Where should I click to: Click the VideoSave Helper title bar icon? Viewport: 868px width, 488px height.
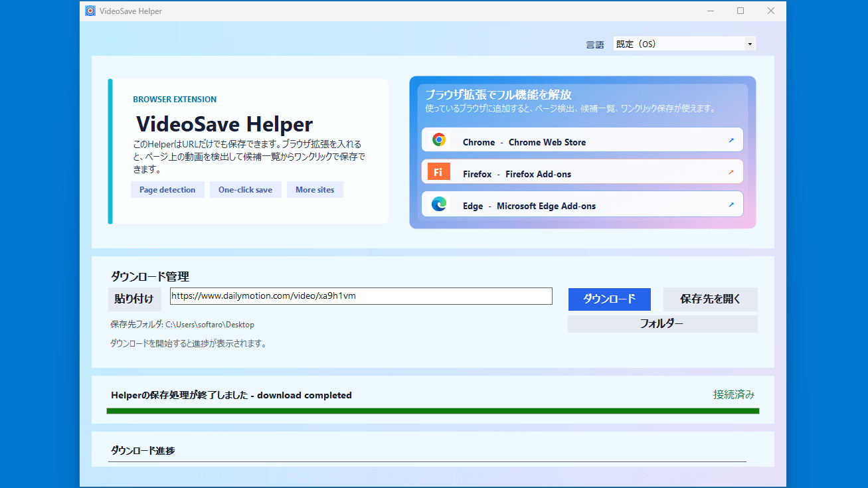point(90,11)
